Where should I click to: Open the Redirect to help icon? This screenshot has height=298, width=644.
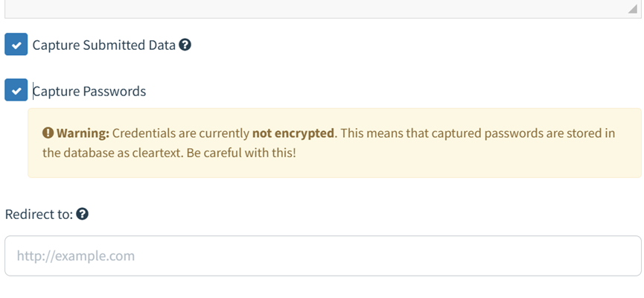click(x=82, y=214)
